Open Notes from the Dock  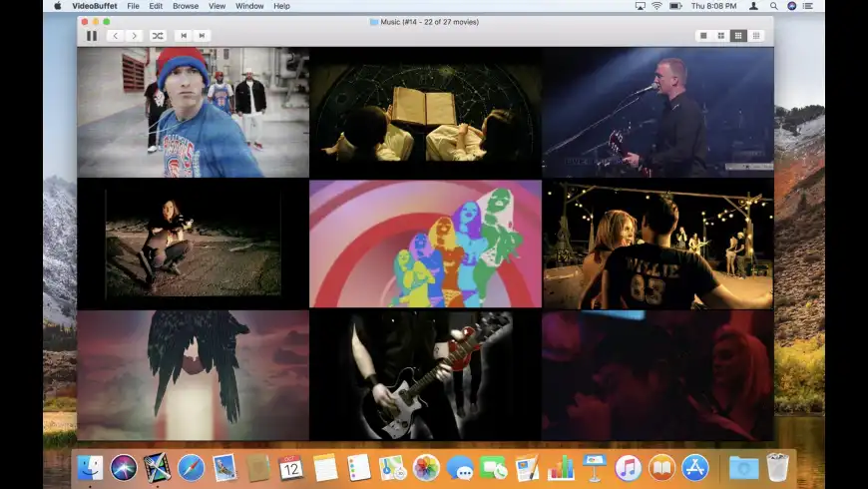325,468
